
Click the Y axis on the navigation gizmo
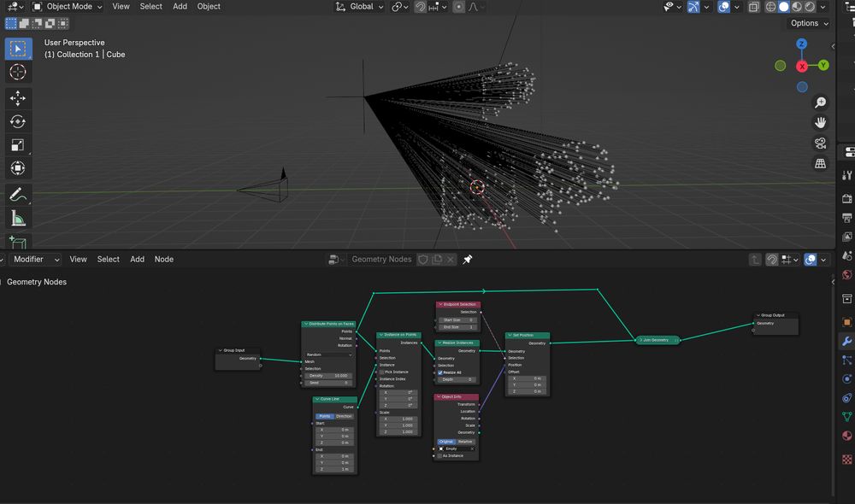[823, 65]
